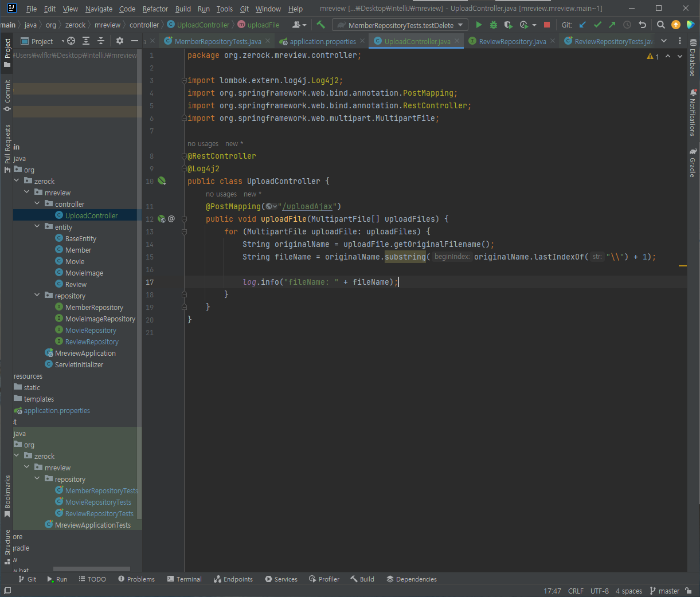This screenshot has width=700, height=597.
Task: Run the MemberRepositoryTests.testDelete configuration
Action: 479,25
